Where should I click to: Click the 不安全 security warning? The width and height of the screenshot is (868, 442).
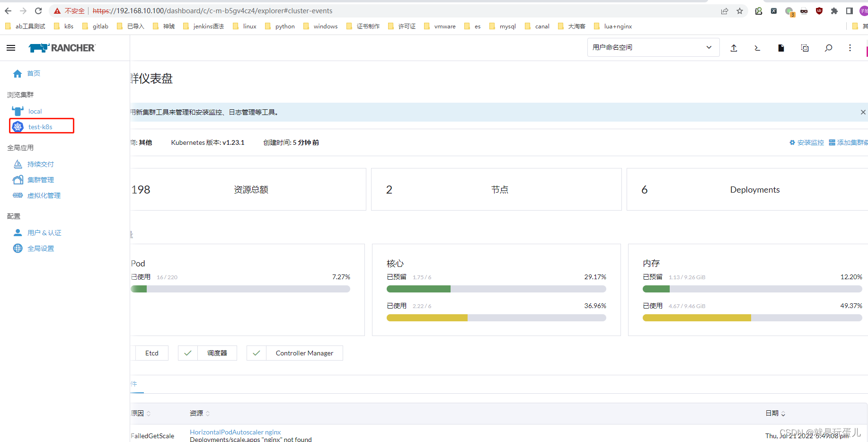coord(70,10)
